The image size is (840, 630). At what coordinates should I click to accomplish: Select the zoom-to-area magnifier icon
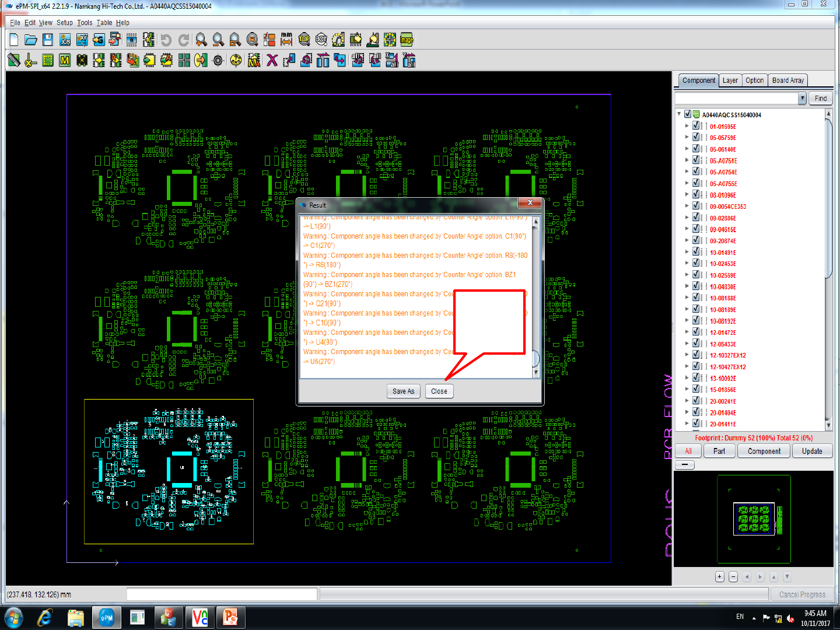(235, 40)
